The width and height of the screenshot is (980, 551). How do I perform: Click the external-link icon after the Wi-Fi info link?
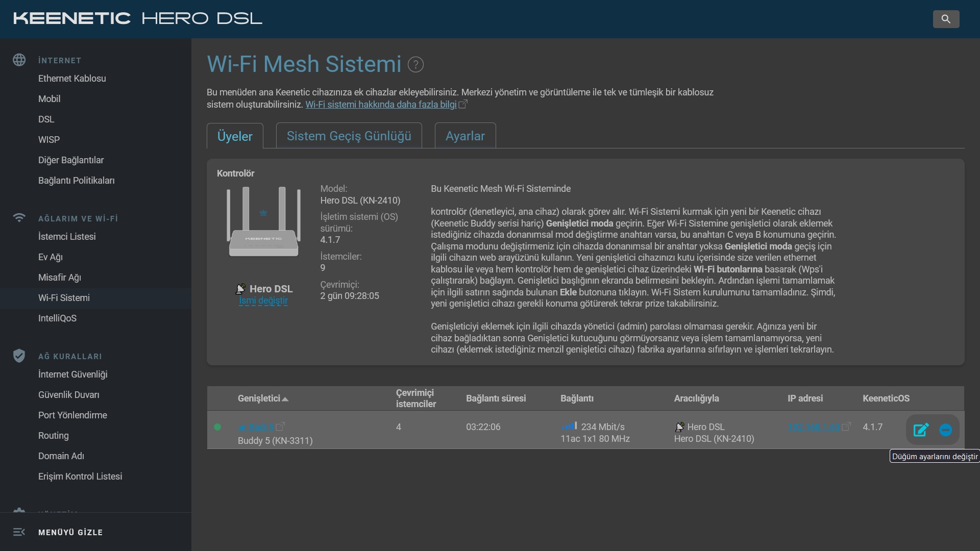463,104
